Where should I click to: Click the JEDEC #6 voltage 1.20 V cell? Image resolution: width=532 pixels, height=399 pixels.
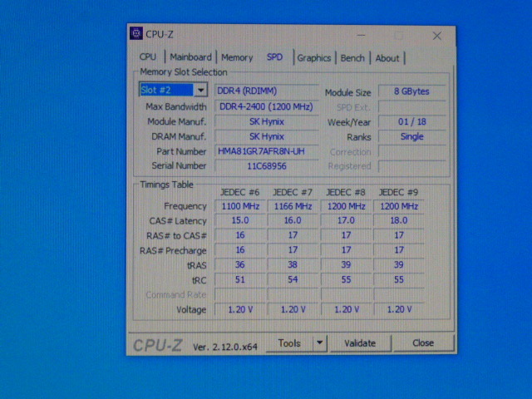[x=240, y=309]
